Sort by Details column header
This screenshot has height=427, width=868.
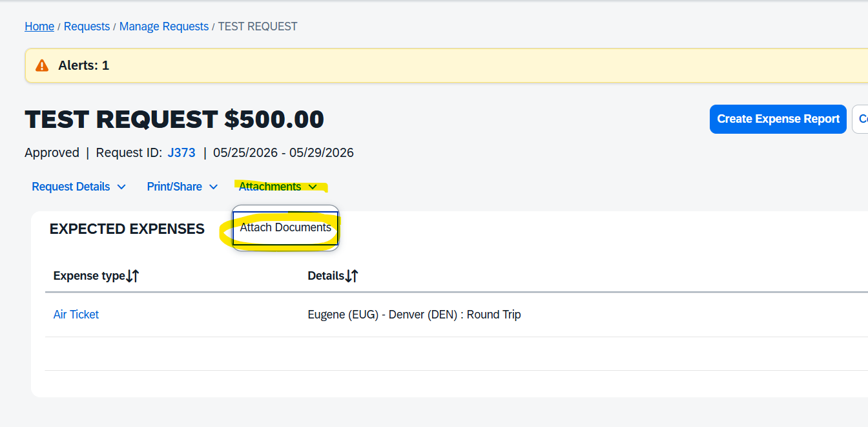pyautogui.click(x=325, y=276)
